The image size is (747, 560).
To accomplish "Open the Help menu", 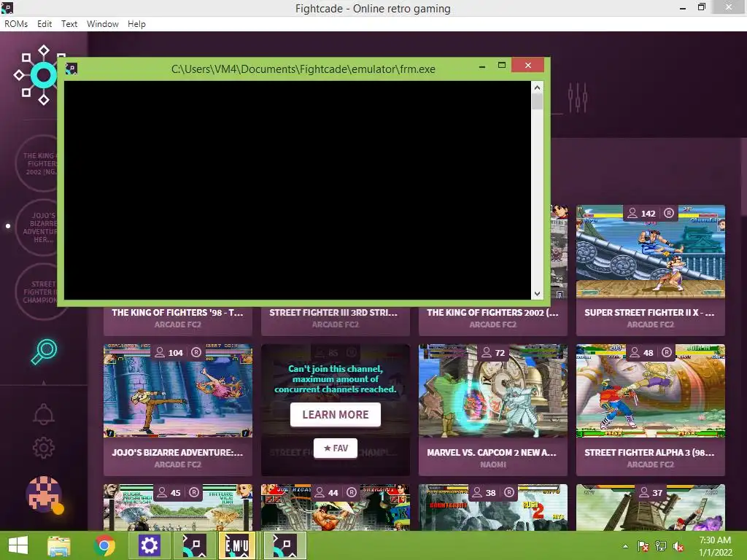I will tap(136, 24).
